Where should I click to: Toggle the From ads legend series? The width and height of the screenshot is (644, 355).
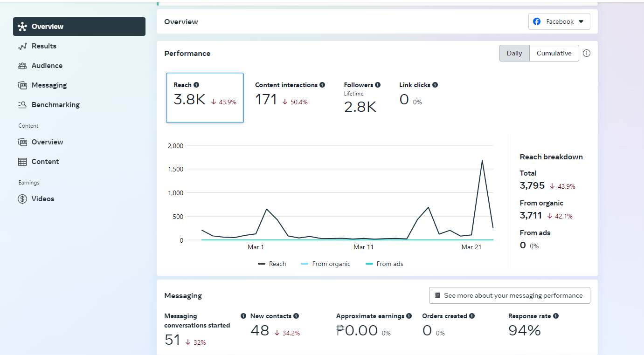tap(384, 264)
